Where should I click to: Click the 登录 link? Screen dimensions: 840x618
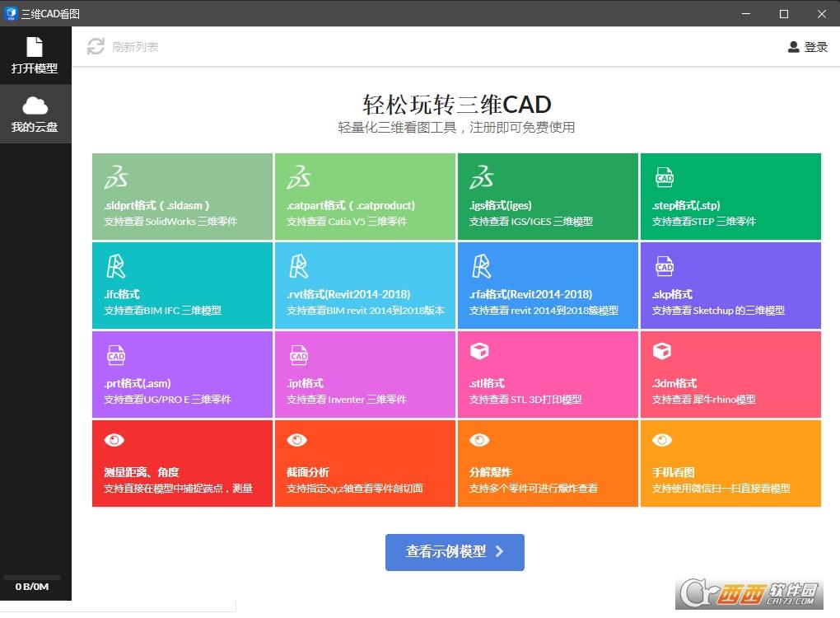(x=816, y=47)
